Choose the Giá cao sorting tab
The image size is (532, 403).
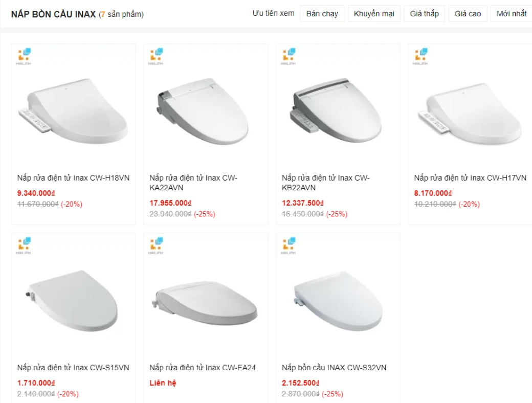click(x=468, y=14)
